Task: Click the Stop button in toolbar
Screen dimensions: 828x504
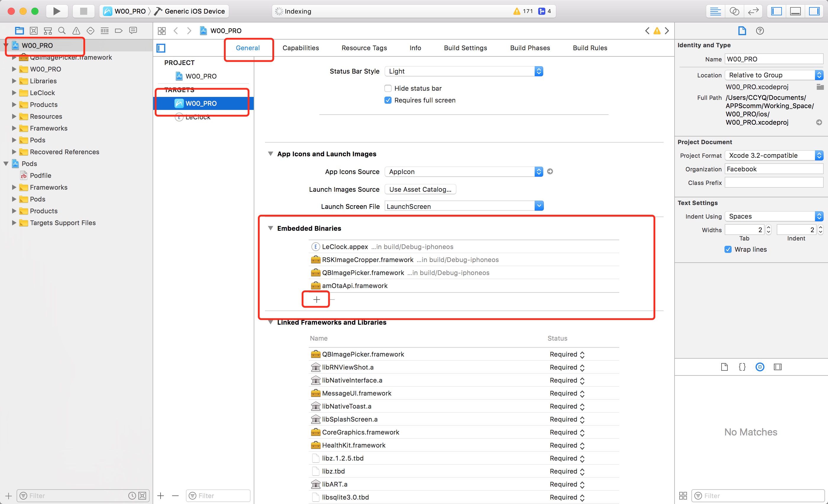Action: pyautogui.click(x=84, y=11)
